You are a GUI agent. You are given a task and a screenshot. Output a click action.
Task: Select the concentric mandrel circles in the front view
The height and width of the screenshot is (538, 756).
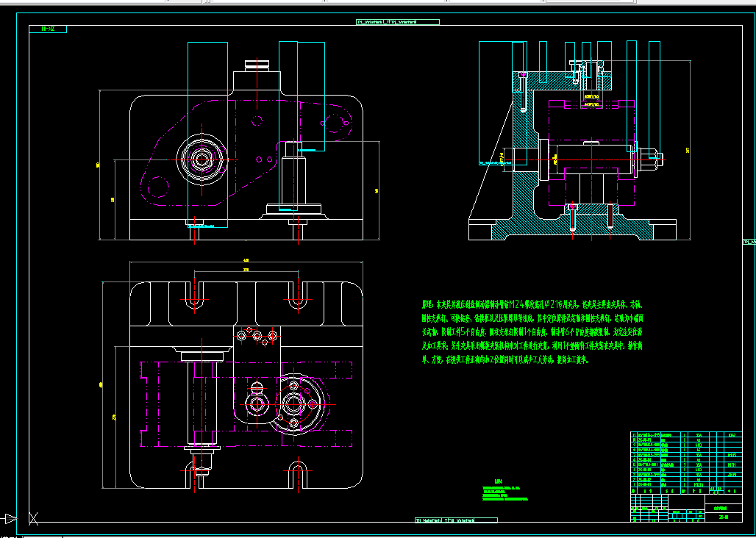202,159
